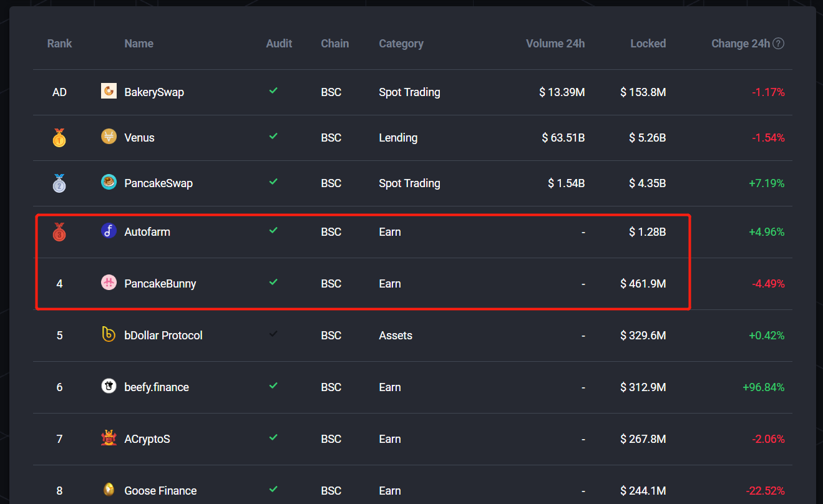Click the bDollar Protocol logo icon
Image resolution: width=823 pixels, height=504 pixels.
(109, 334)
